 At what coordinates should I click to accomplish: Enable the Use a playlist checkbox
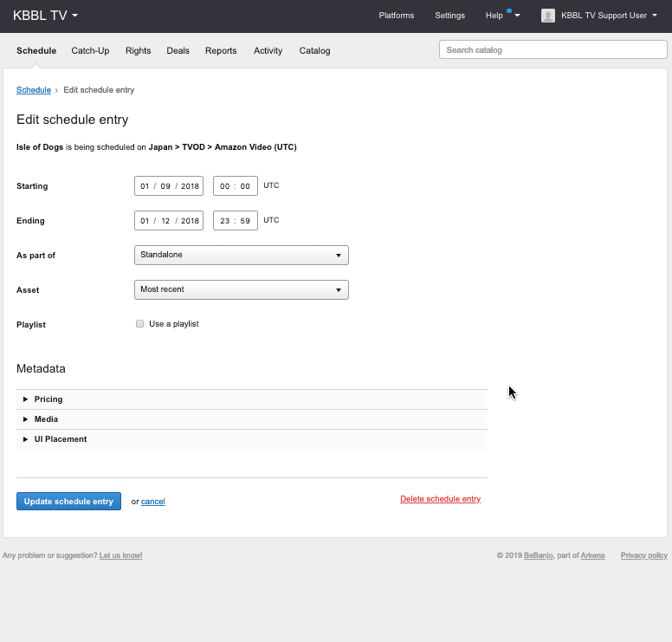coord(139,324)
